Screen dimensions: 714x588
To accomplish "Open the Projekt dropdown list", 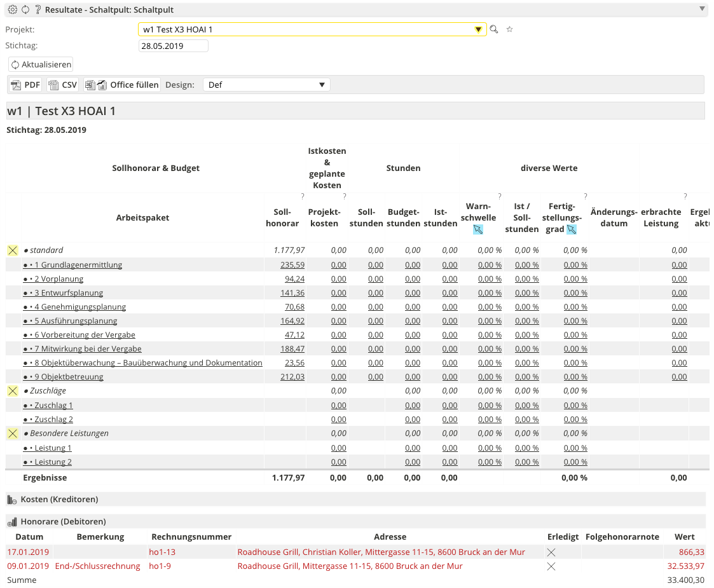I will pos(477,30).
